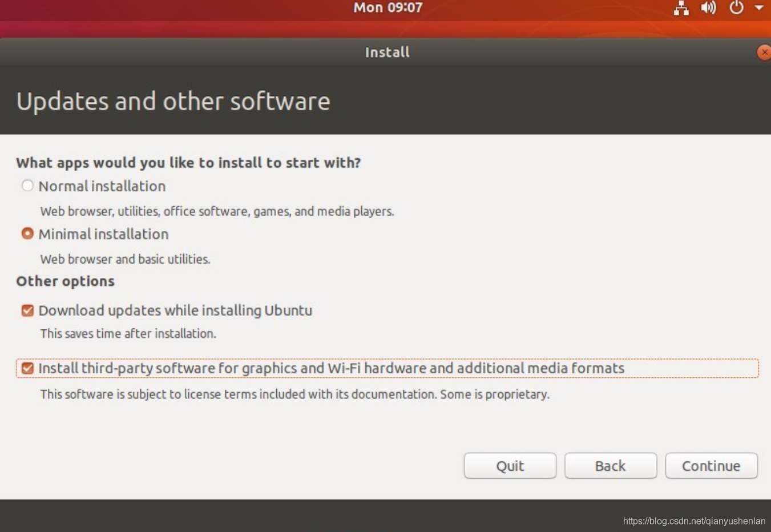Click the Continue button
This screenshot has width=771, height=532.
pos(711,466)
